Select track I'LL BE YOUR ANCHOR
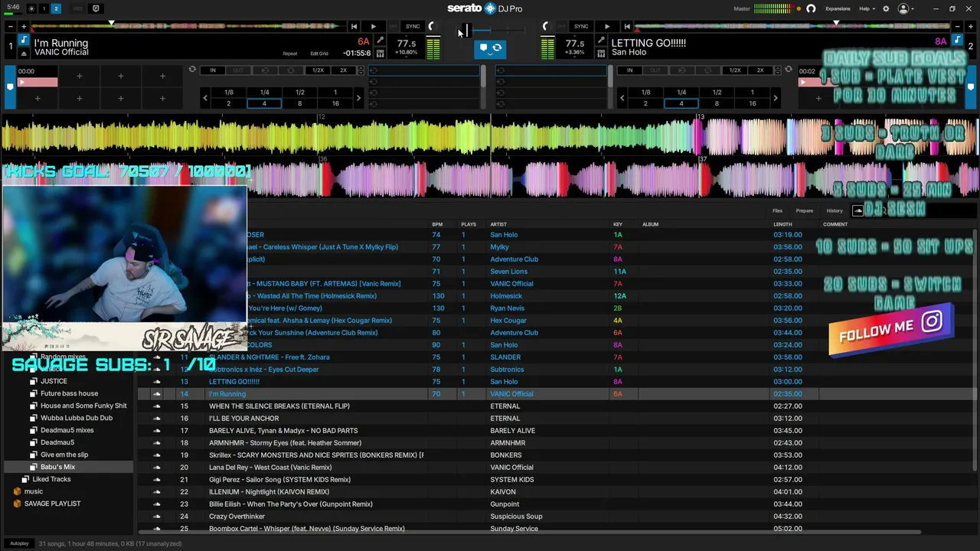 243,419
